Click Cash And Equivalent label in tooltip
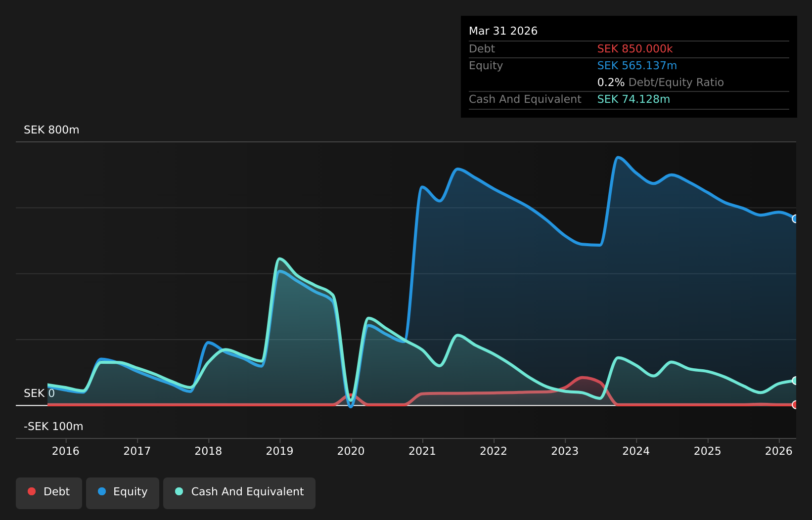This screenshot has height=520, width=812. click(525, 99)
